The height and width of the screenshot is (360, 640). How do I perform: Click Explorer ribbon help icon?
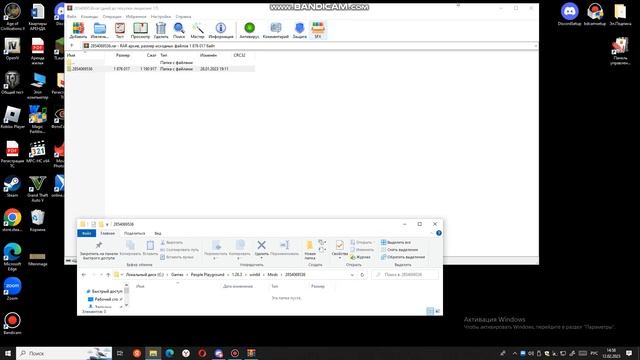[439, 233]
